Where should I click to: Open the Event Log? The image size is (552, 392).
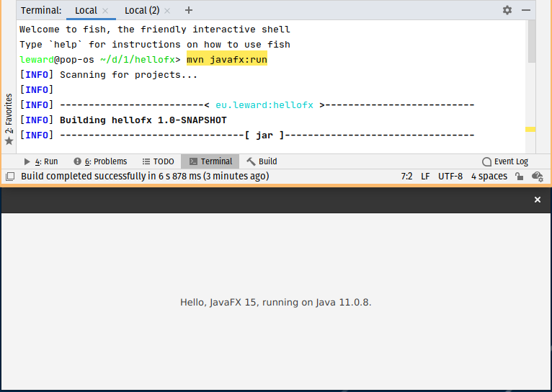tap(505, 161)
